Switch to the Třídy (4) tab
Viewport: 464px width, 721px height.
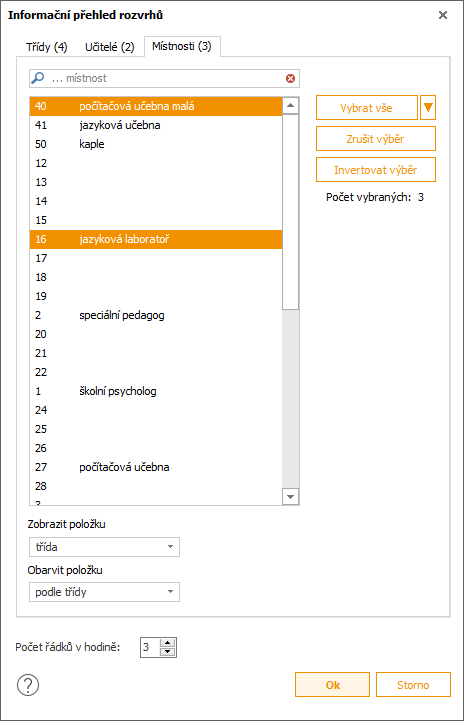pyautogui.click(x=46, y=47)
